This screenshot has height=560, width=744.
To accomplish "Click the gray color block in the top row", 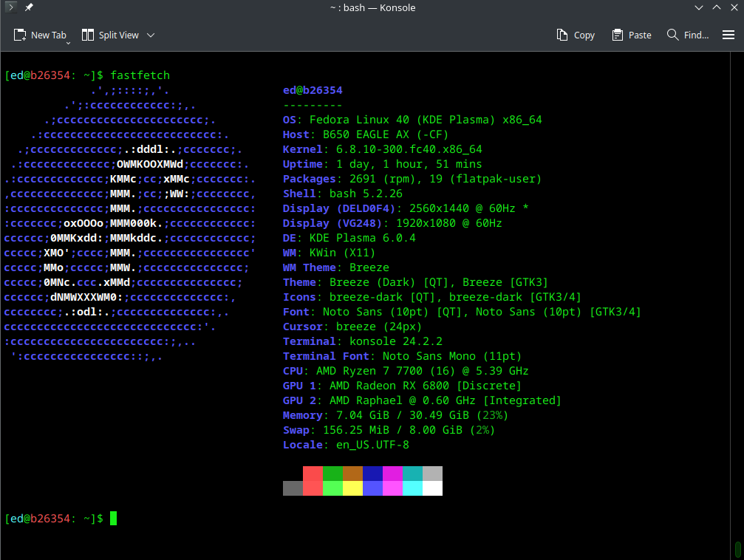I will [432, 474].
